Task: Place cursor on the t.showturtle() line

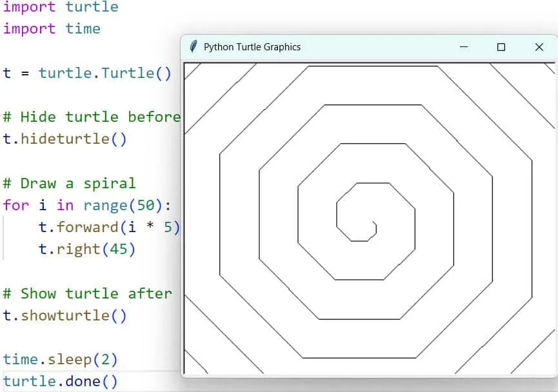Action: [65, 315]
